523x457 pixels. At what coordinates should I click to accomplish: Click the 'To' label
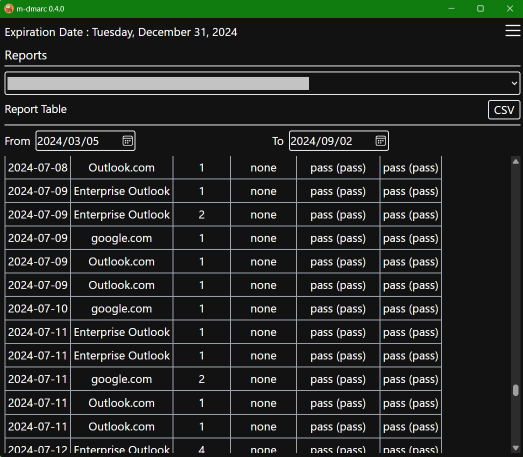click(x=278, y=141)
